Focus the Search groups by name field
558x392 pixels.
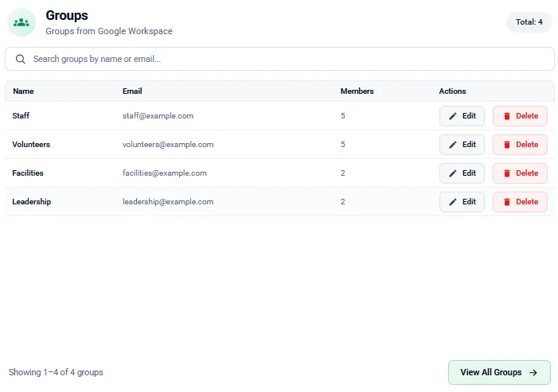(279, 59)
